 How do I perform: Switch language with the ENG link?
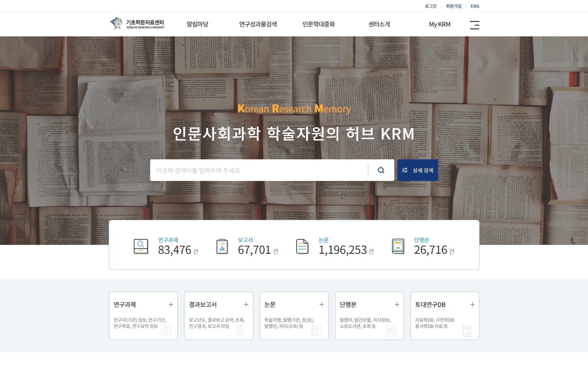tap(475, 6)
